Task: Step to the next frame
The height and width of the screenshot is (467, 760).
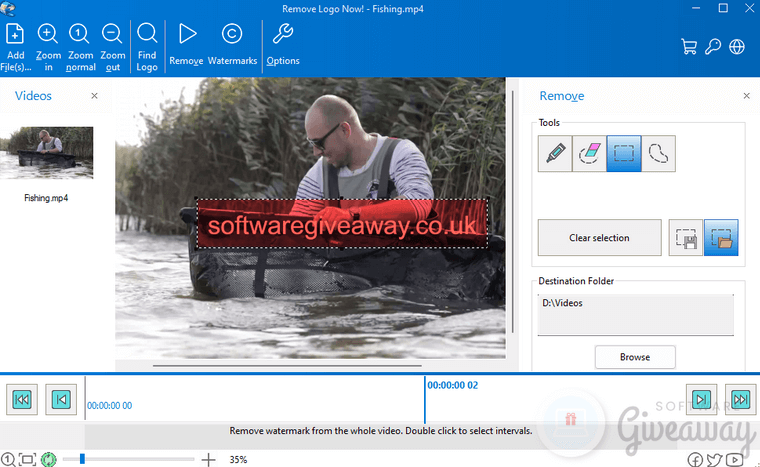Action: (x=701, y=400)
